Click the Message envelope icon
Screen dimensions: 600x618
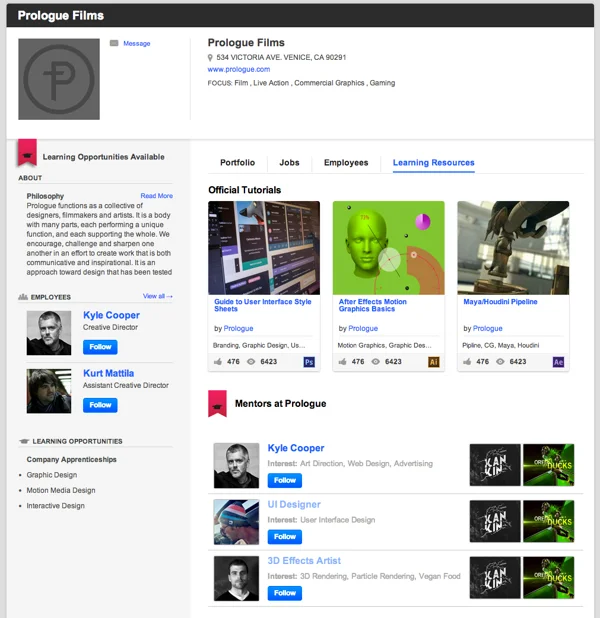(x=114, y=43)
